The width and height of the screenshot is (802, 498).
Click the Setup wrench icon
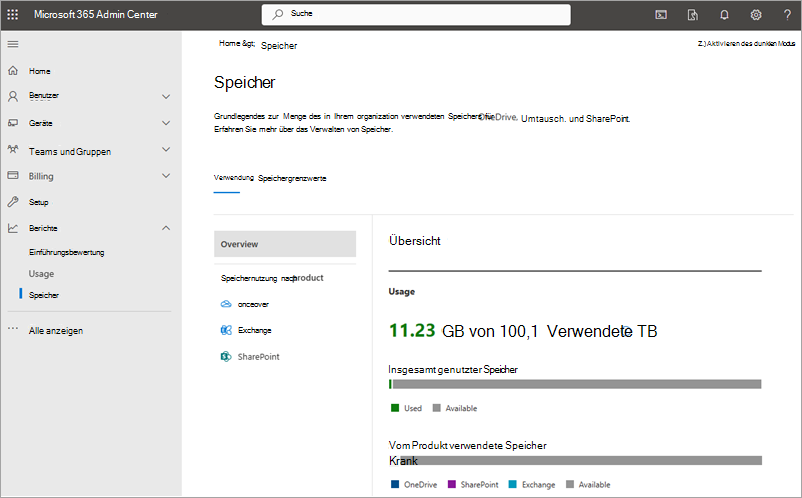(13, 201)
